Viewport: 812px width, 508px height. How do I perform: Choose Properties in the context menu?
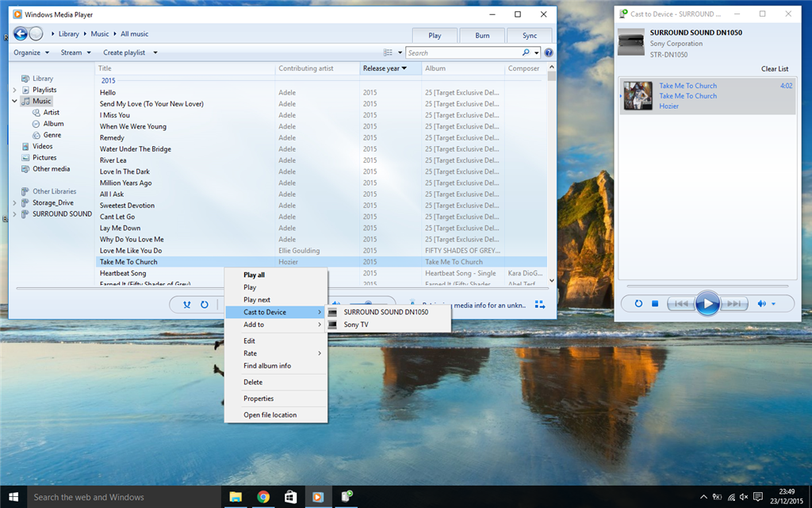(276, 398)
